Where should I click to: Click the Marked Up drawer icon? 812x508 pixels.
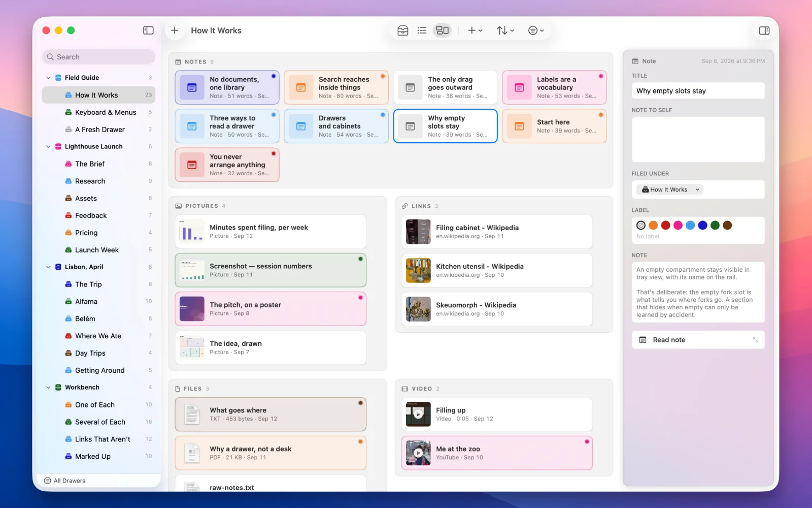69,456
